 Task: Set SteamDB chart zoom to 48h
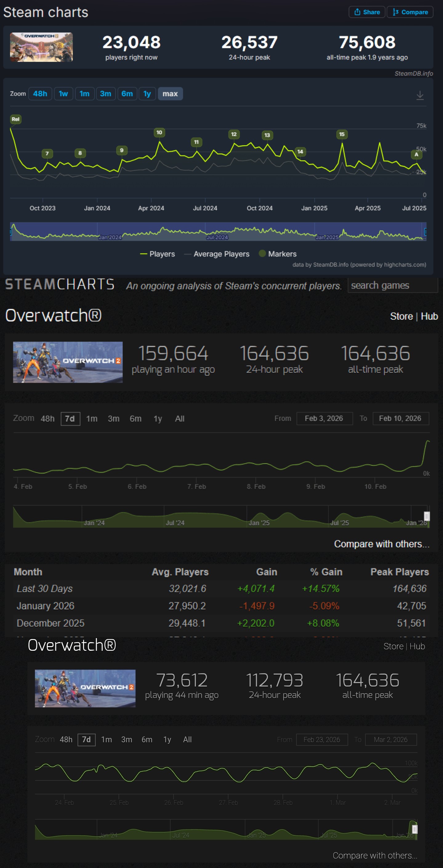coord(40,94)
